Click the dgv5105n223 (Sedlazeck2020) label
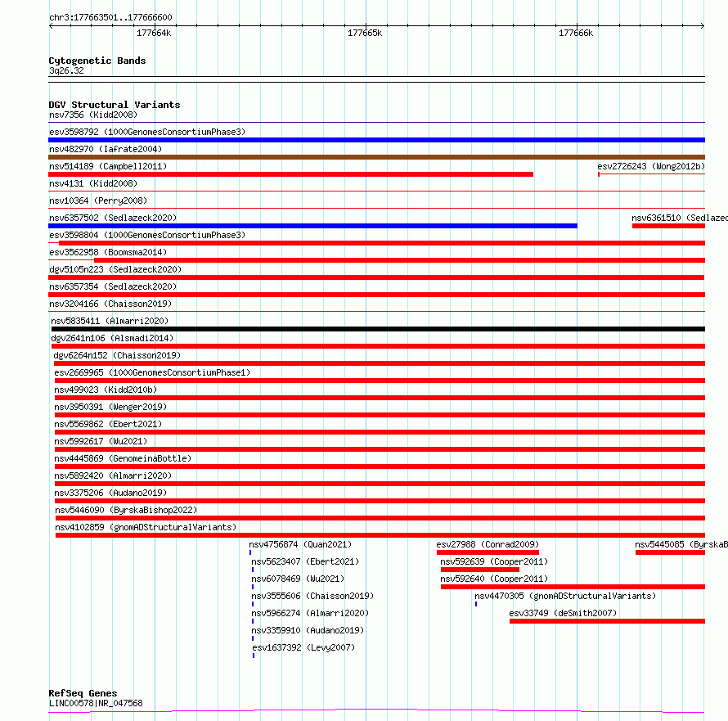Image resolution: width=728 pixels, height=721 pixels. tap(115, 269)
